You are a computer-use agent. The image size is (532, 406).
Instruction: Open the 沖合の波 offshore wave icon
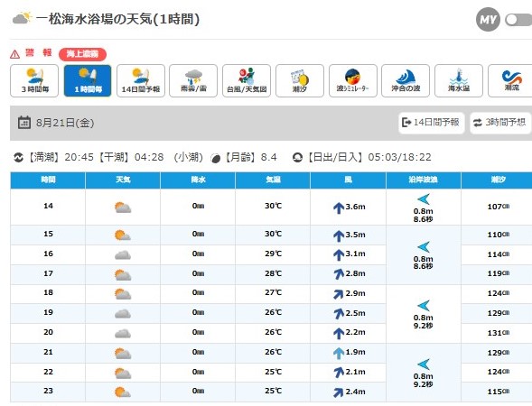pyautogui.click(x=406, y=80)
